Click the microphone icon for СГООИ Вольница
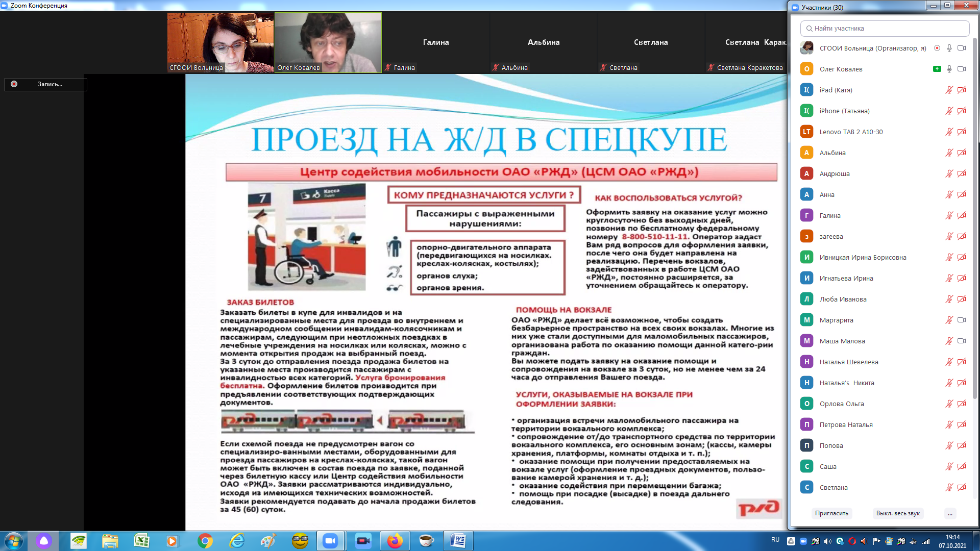This screenshot has width=980, height=551. (x=949, y=48)
